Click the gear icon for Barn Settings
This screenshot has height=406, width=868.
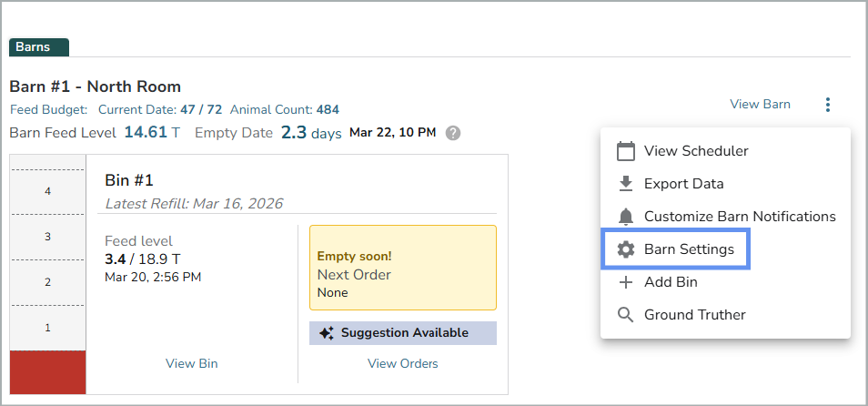click(x=625, y=249)
